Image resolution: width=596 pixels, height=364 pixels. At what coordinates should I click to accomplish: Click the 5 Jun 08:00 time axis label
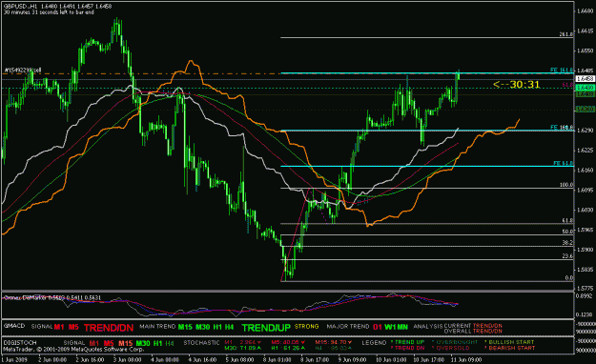tap(239, 359)
